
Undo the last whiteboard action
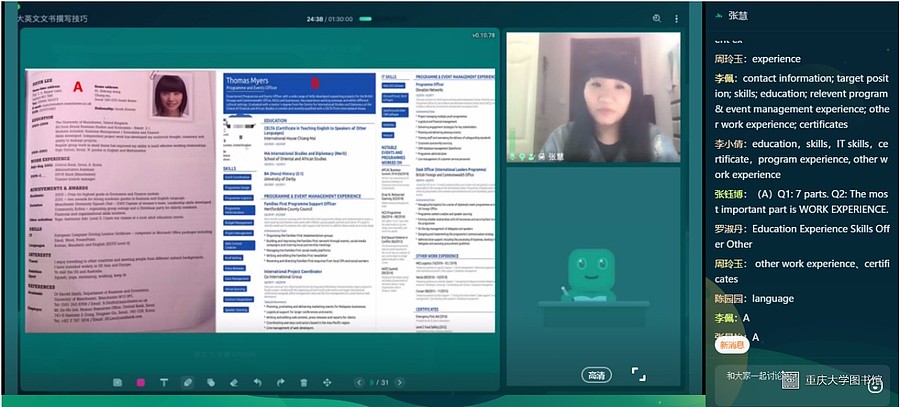click(257, 382)
